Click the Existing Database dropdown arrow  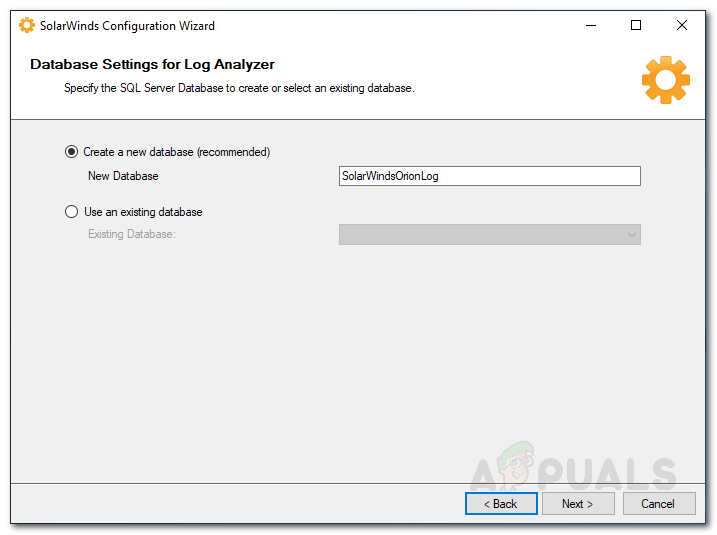[x=631, y=235]
